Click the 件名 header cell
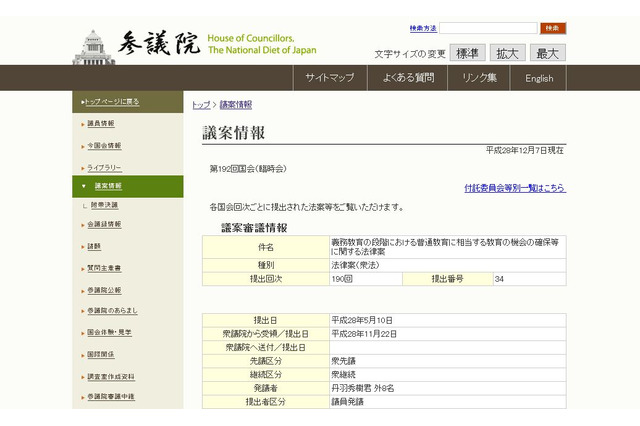Image resolution: width=640 pixels, height=426 pixels. (266, 247)
